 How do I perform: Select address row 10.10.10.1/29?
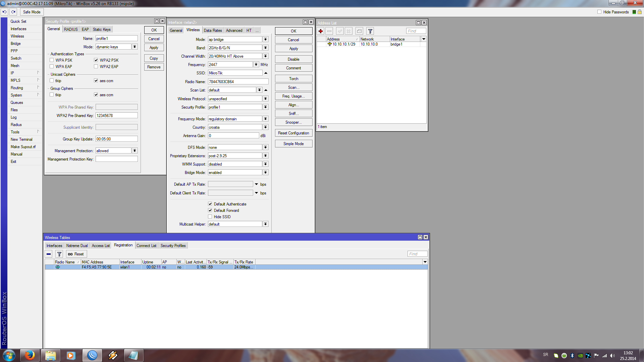[372, 44]
